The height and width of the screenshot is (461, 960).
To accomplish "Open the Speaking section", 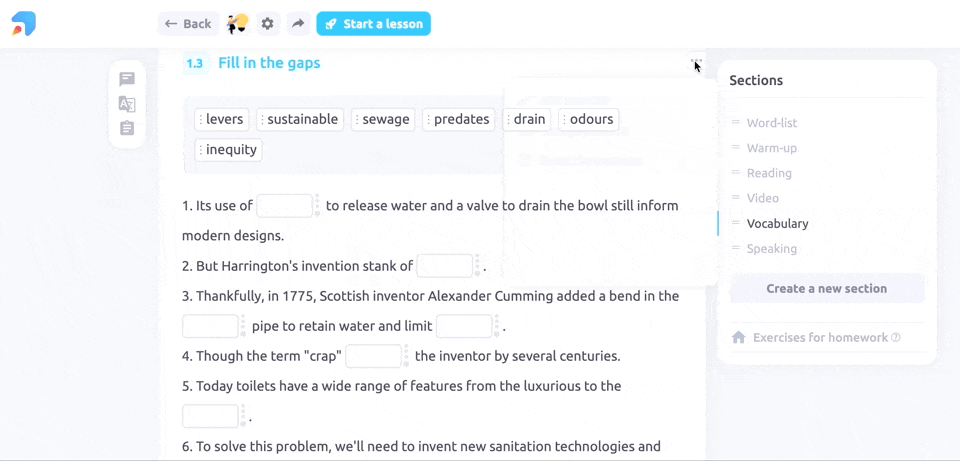I will 771,249.
